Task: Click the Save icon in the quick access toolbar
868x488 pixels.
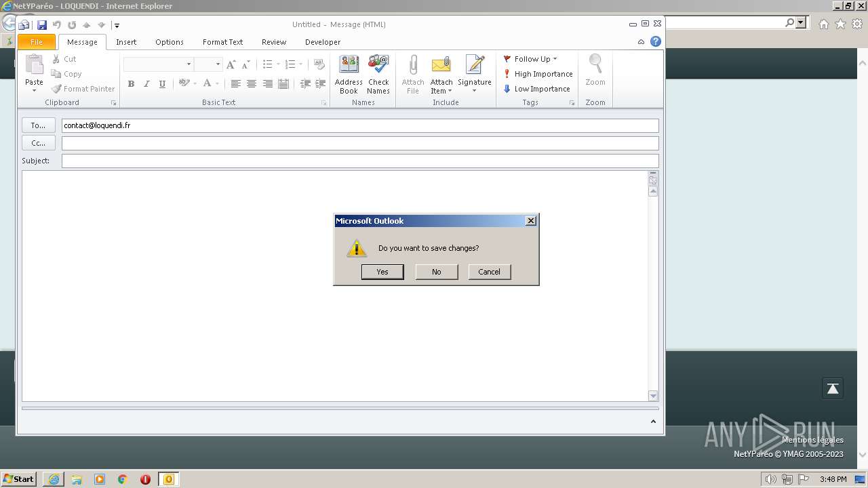Action: point(42,25)
